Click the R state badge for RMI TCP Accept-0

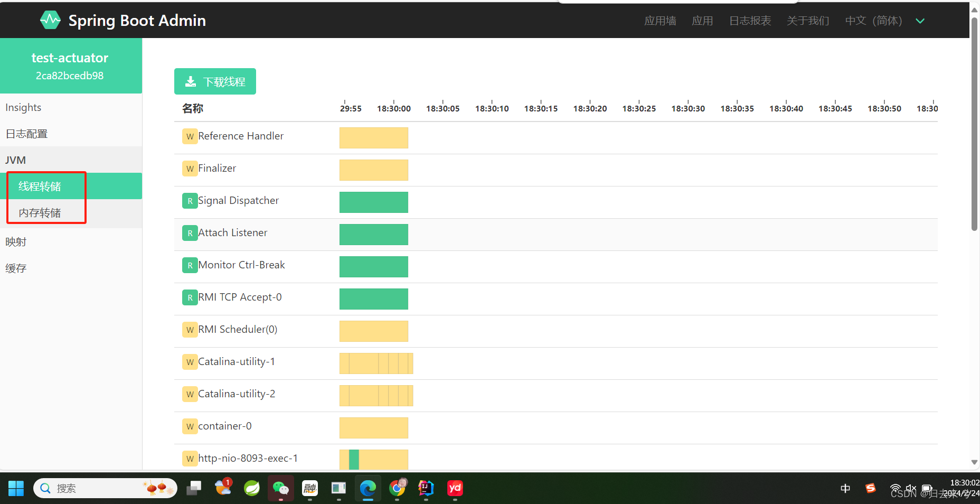(190, 297)
